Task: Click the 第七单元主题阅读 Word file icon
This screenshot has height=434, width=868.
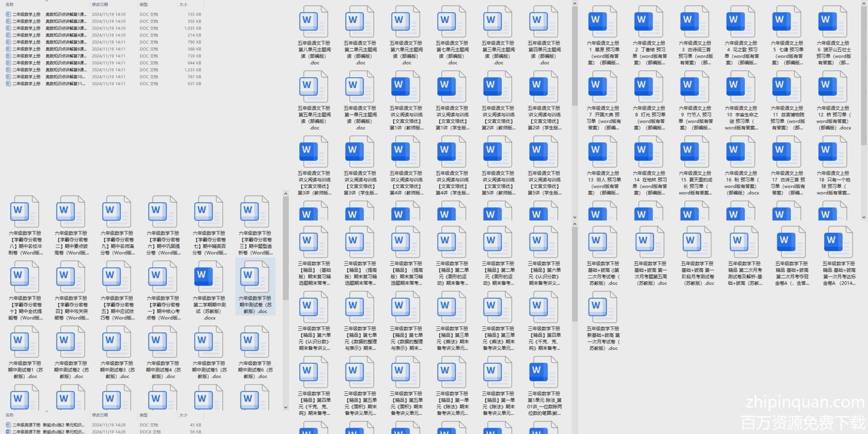Action: [x=452, y=21]
